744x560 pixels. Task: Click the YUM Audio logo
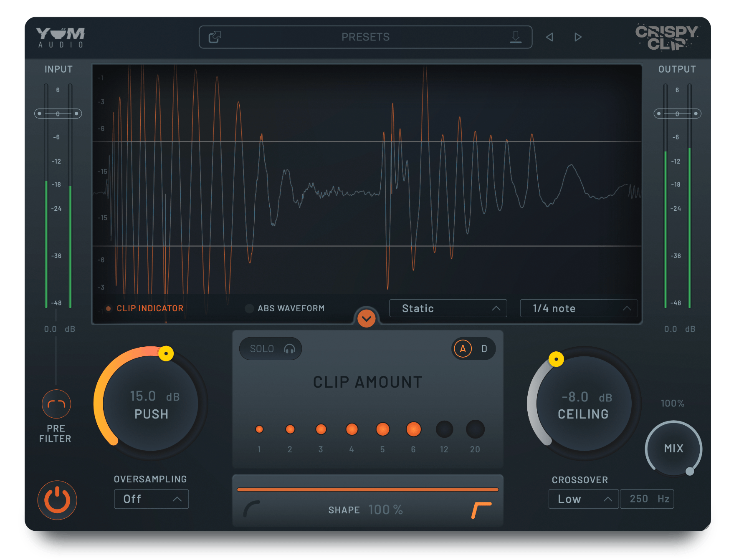pyautogui.click(x=61, y=38)
